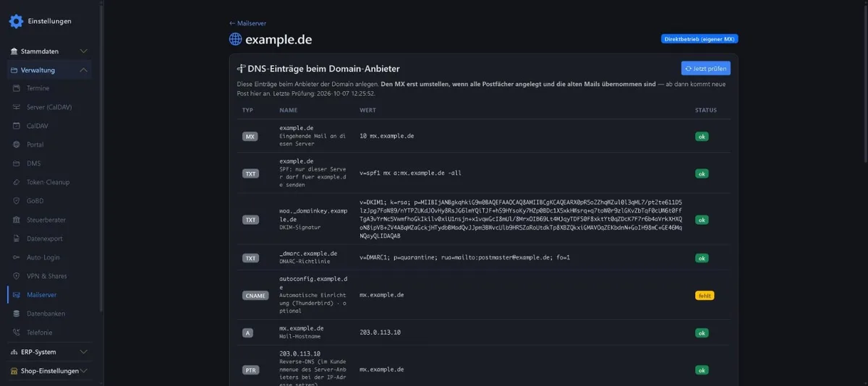The width and height of the screenshot is (868, 386).
Task: Click the ok status of the DKIM row
Action: pyautogui.click(x=702, y=220)
